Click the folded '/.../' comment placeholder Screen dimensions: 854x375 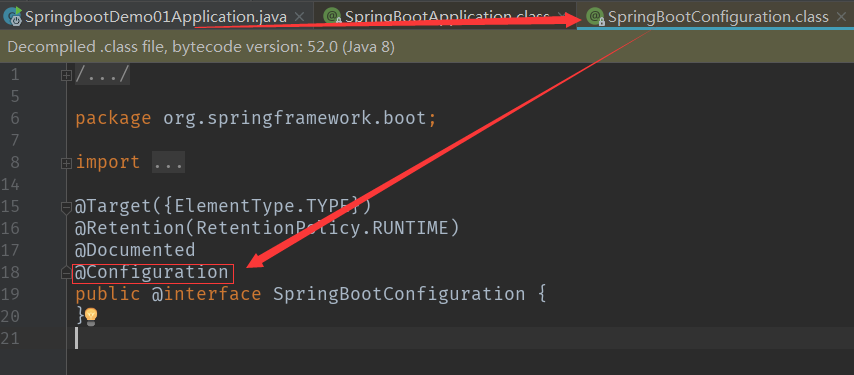point(102,75)
